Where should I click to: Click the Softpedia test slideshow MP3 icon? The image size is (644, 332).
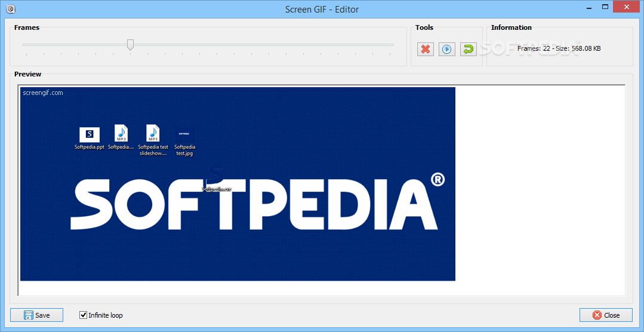coord(153,140)
